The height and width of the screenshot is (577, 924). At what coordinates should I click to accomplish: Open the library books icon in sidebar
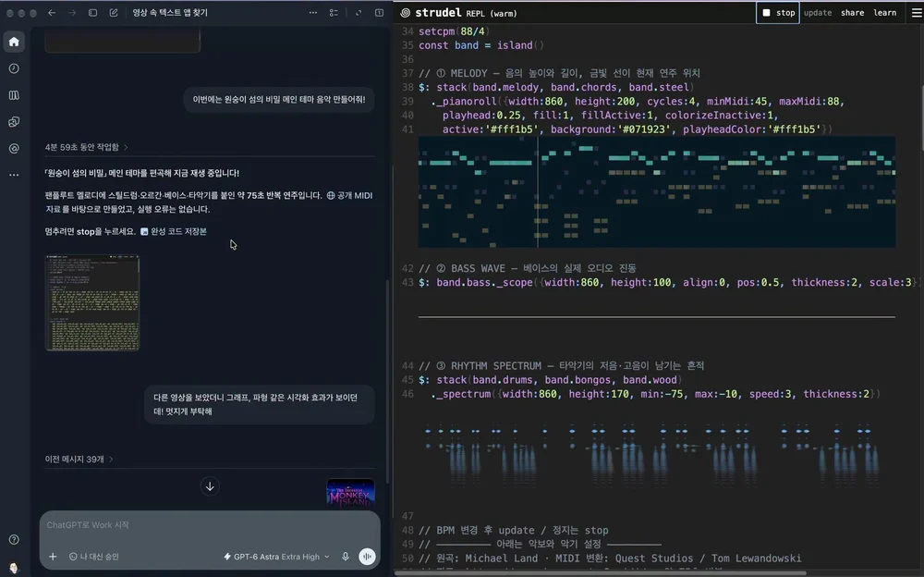(x=14, y=95)
